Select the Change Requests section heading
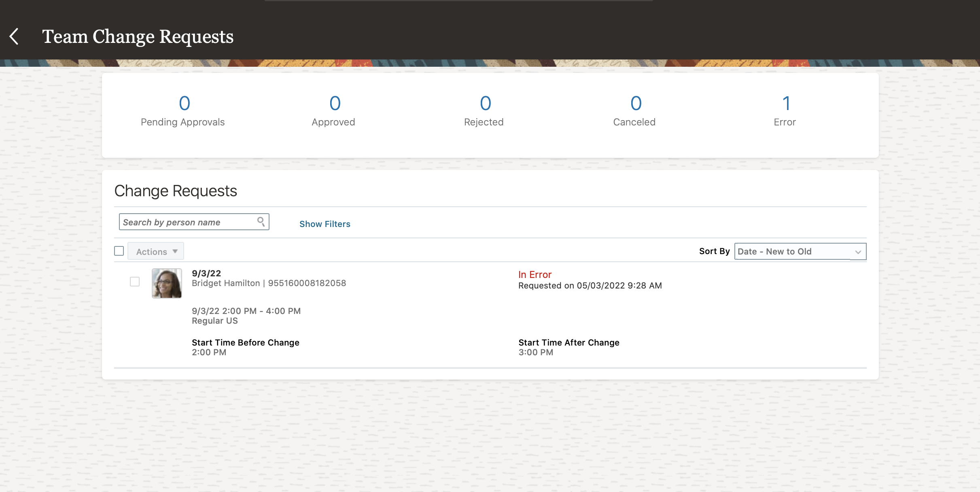The width and height of the screenshot is (980, 492). 176,191
